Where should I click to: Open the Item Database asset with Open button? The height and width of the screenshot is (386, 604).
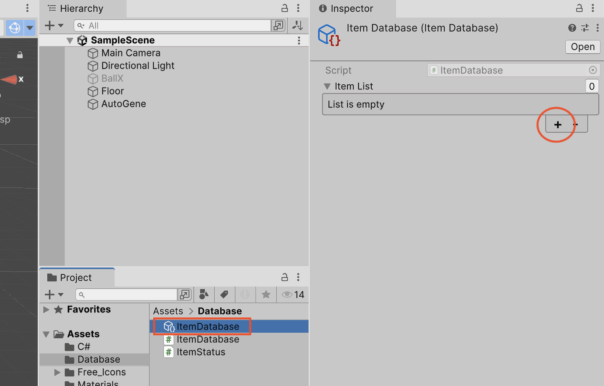[582, 47]
